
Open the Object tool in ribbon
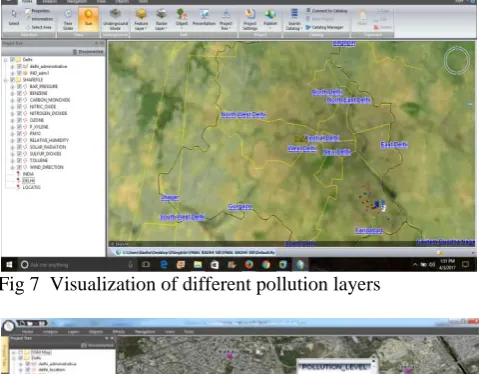click(x=182, y=18)
